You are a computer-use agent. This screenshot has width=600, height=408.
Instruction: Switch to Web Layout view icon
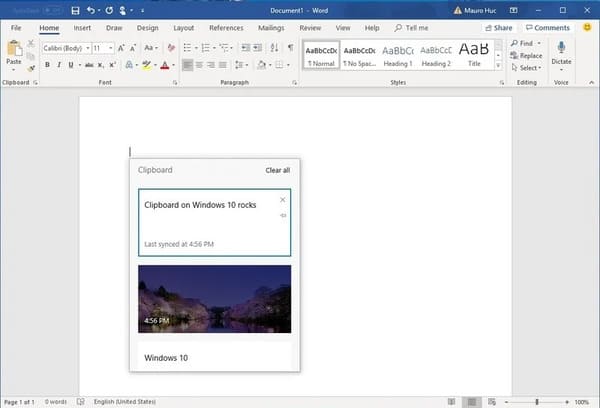point(492,401)
